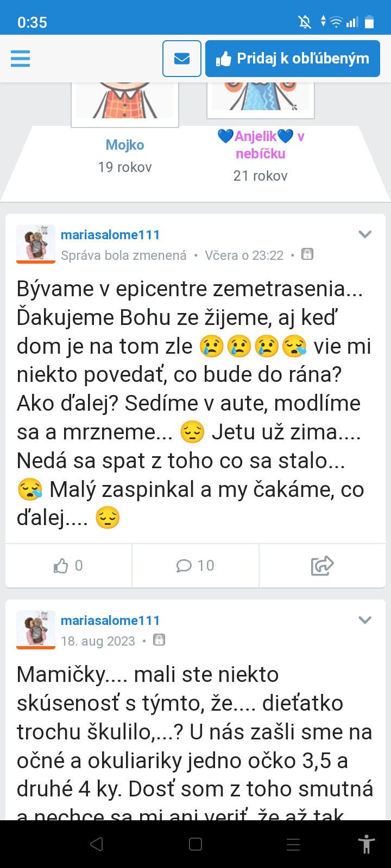Open "Anjelik v nebíčku" profile link

261,145
